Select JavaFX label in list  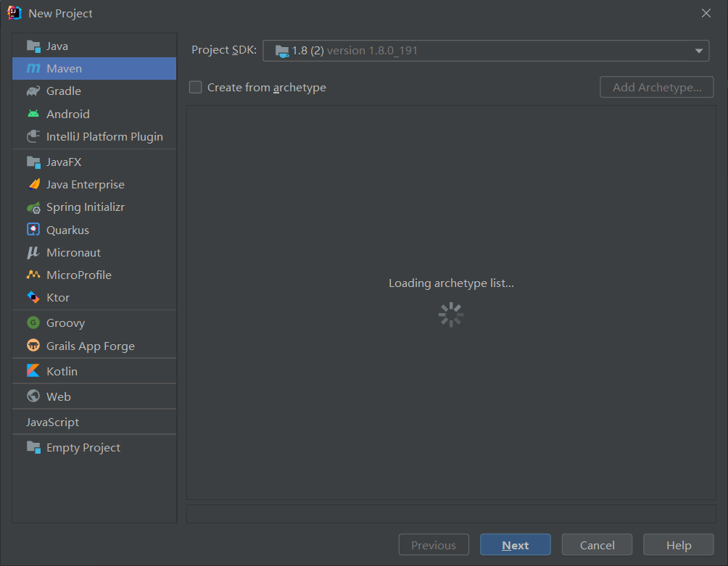pos(64,162)
